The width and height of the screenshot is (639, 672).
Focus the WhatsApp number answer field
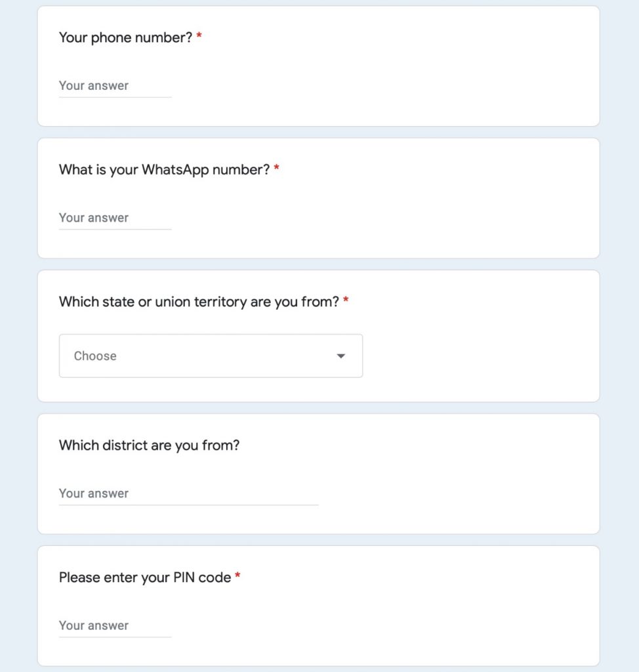click(115, 218)
